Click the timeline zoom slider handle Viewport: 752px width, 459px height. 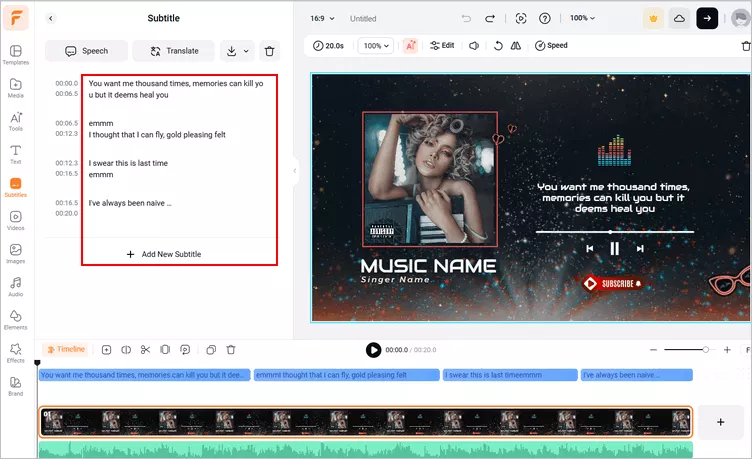click(705, 350)
